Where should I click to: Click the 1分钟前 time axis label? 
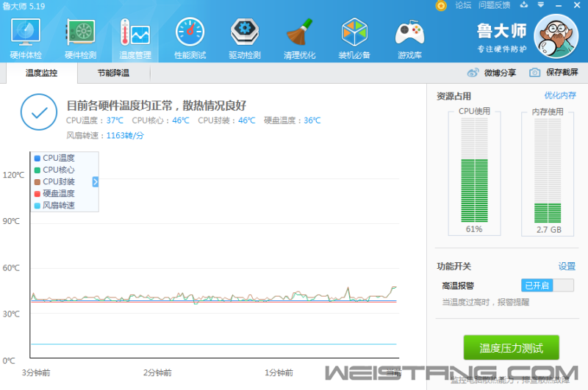[279, 373]
